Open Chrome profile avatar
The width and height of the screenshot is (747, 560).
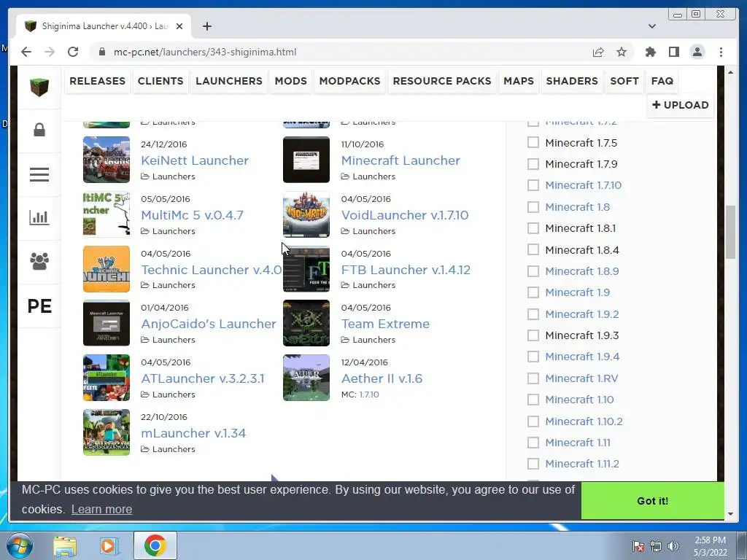(x=697, y=52)
